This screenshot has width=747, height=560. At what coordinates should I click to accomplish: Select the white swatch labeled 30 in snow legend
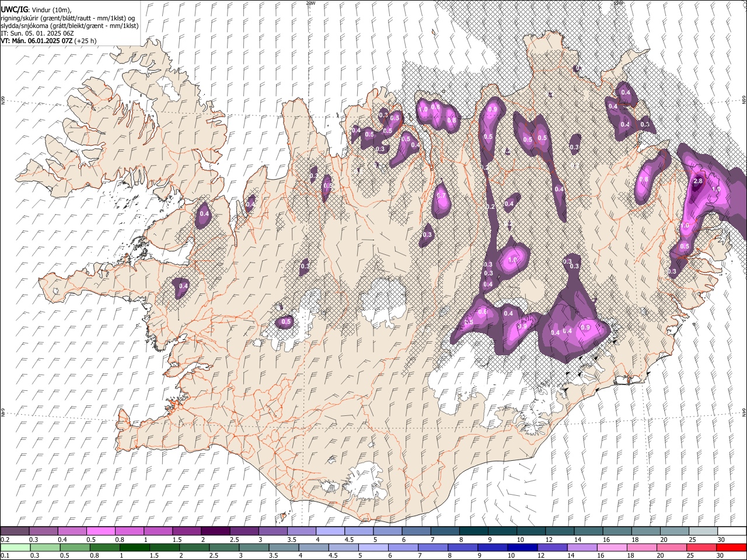[x=732, y=531]
